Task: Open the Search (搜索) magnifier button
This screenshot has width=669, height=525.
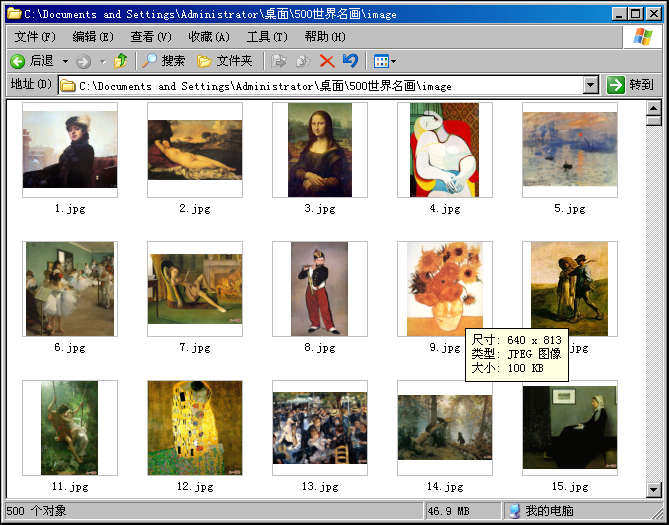Action: pos(164,61)
